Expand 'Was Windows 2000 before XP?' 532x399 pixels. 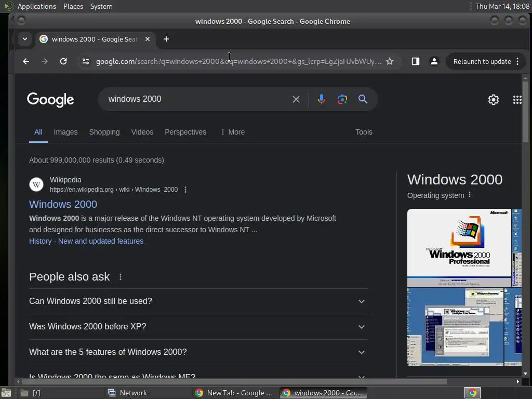pyautogui.click(x=198, y=327)
